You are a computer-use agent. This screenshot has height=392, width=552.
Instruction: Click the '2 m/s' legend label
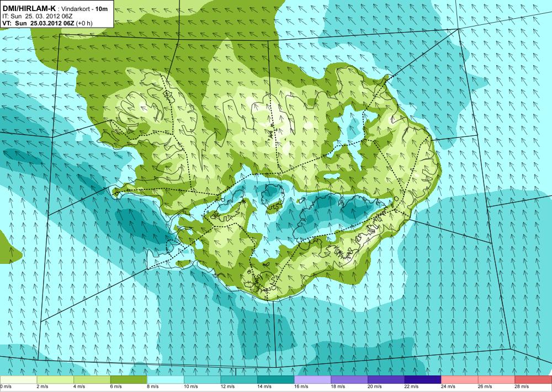(43, 386)
